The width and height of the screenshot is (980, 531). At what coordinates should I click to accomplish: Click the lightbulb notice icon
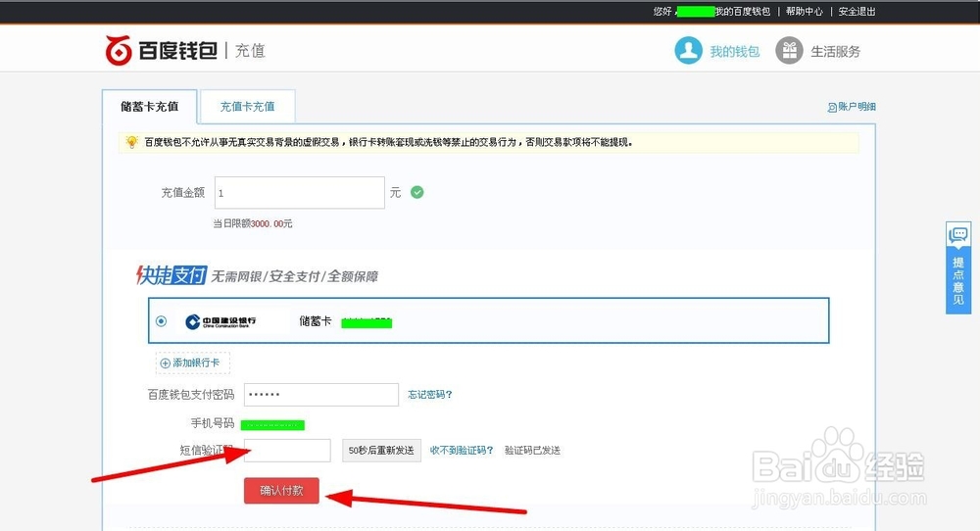coord(131,142)
